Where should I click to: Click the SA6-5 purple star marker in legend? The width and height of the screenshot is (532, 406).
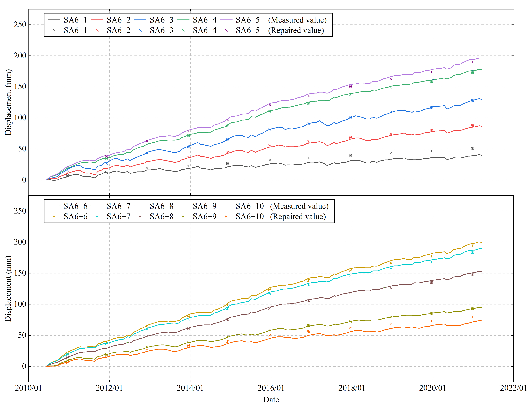(226, 30)
